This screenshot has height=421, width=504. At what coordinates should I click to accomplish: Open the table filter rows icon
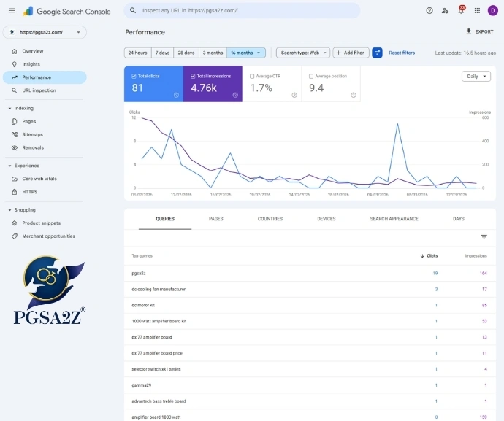tap(484, 237)
